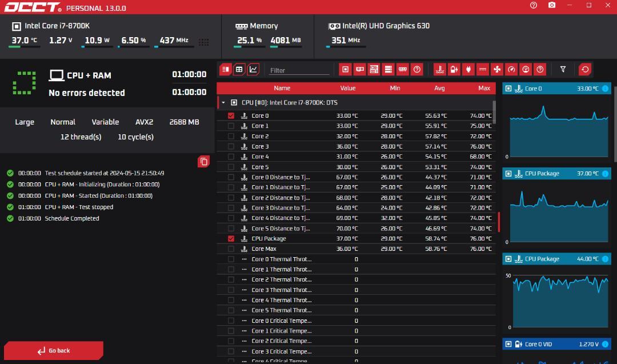This screenshot has height=364, width=617.
Task: Select the '12 thread(s)' setting text
Action: pyautogui.click(x=81, y=137)
